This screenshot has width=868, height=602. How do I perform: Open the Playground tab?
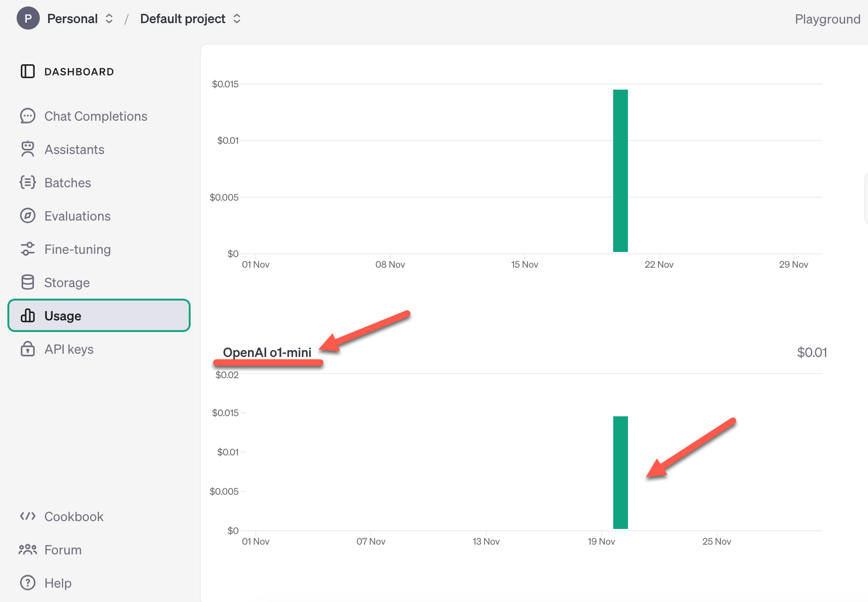click(827, 19)
